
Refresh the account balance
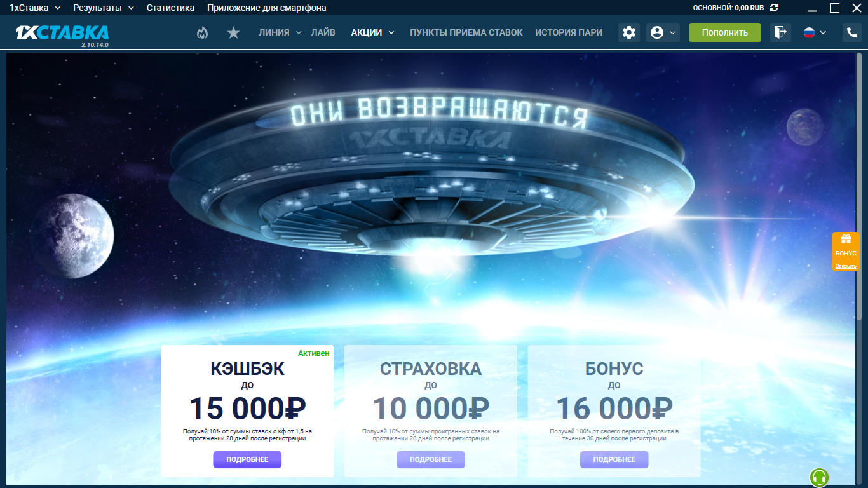click(773, 8)
